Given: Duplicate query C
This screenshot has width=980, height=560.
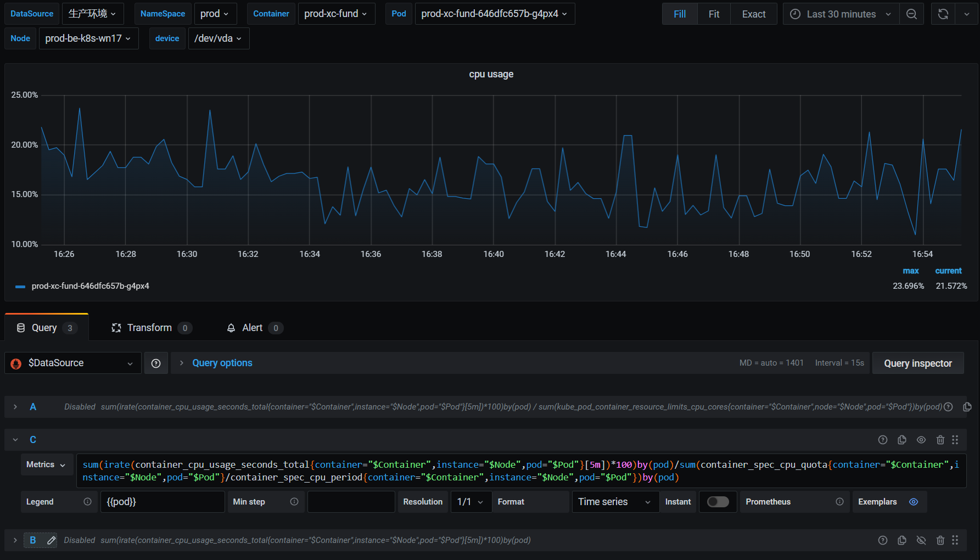Looking at the screenshot, I should [x=901, y=440].
